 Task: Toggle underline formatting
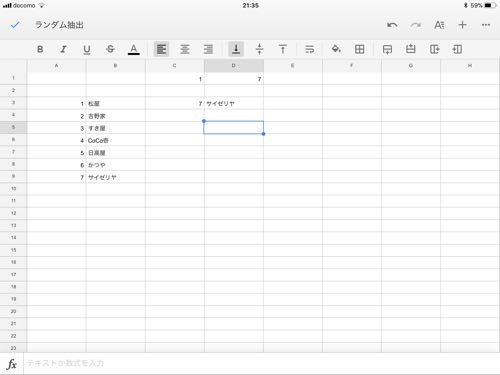[87, 49]
